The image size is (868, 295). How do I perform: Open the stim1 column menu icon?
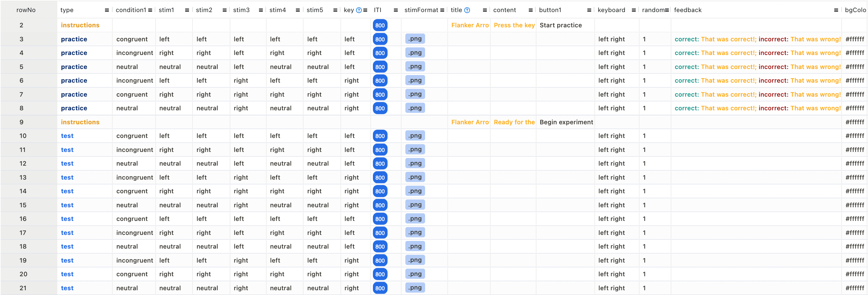pyautogui.click(x=187, y=10)
